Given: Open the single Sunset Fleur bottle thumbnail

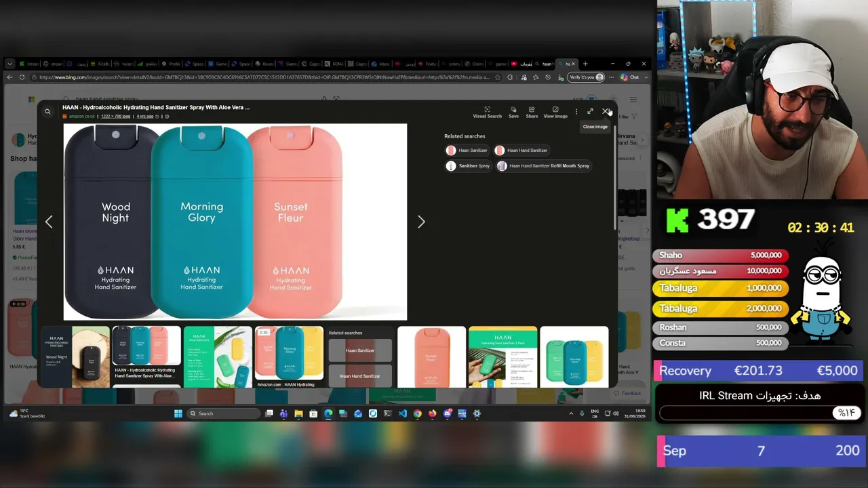Looking at the screenshot, I should pos(431,357).
